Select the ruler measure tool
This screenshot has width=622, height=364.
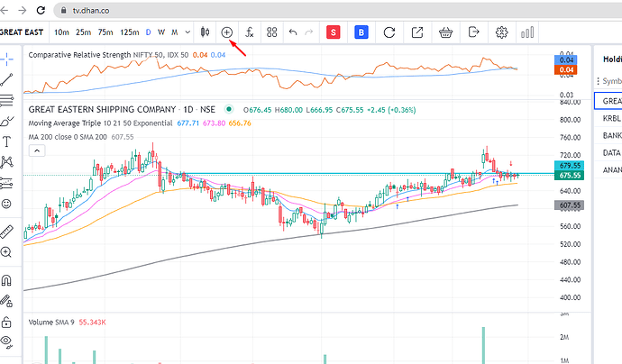point(6,232)
